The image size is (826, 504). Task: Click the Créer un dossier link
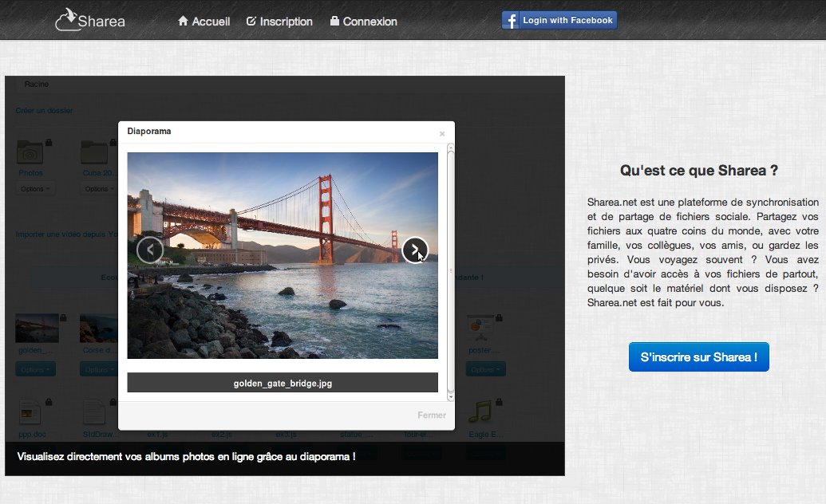44,111
